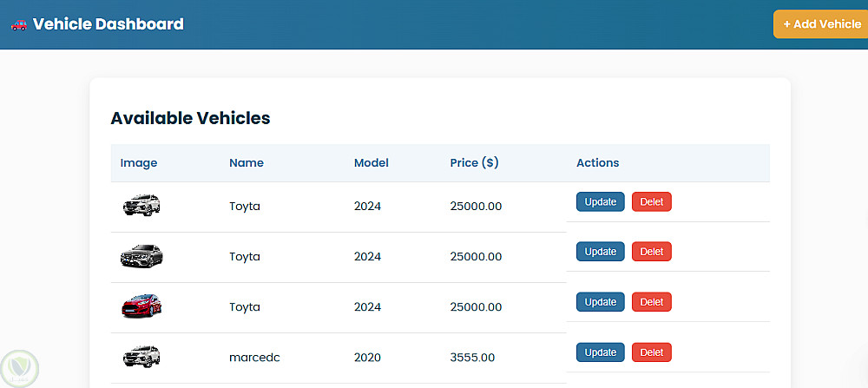Screen dimensions: 868x388
Task: Open the second row's grey sedan thumbnail
Action: (141, 256)
